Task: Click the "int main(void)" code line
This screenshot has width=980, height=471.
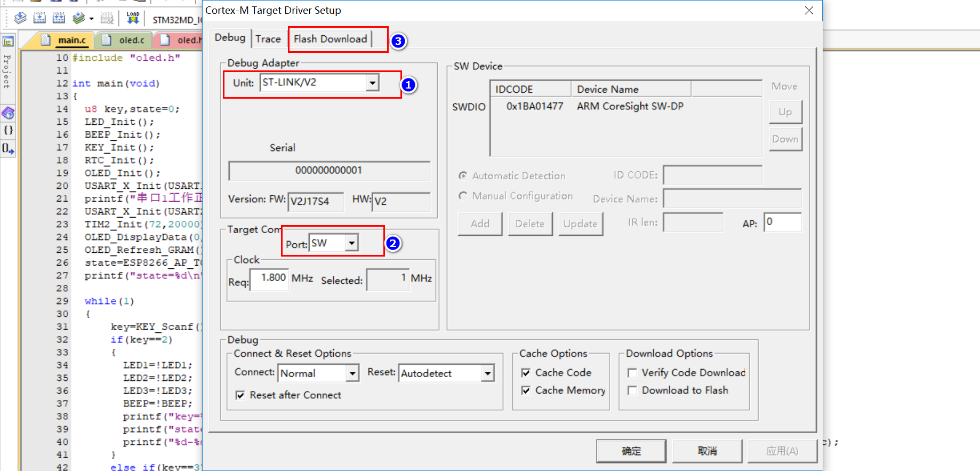Action: click(116, 84)
